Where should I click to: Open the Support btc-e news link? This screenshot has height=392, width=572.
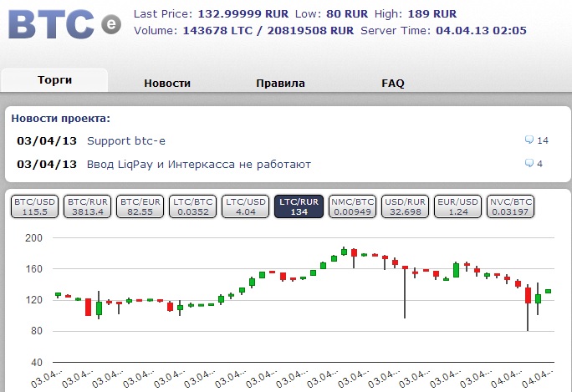[125, 140]
